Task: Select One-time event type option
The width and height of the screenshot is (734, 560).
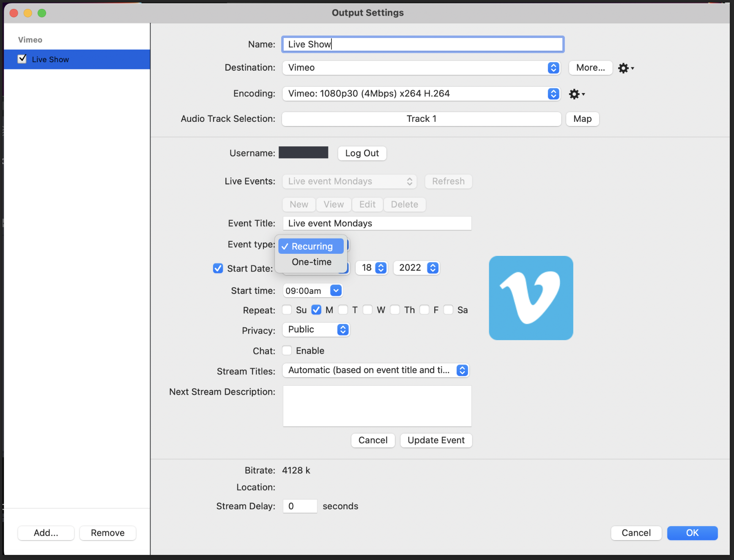Action: pyautogui.click(x=312, y=262)
